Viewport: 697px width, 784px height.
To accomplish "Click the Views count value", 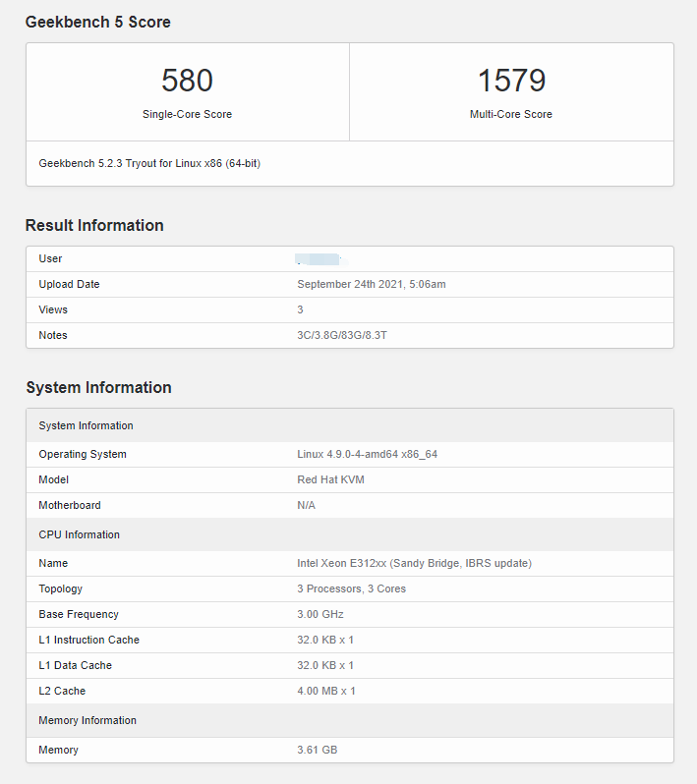I will [x=301, y=309].
